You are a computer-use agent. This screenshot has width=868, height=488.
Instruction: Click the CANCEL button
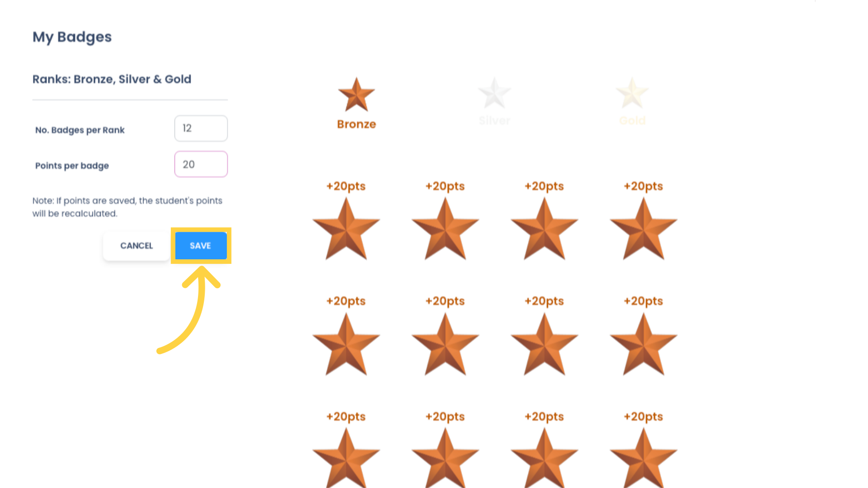(136, 245)
